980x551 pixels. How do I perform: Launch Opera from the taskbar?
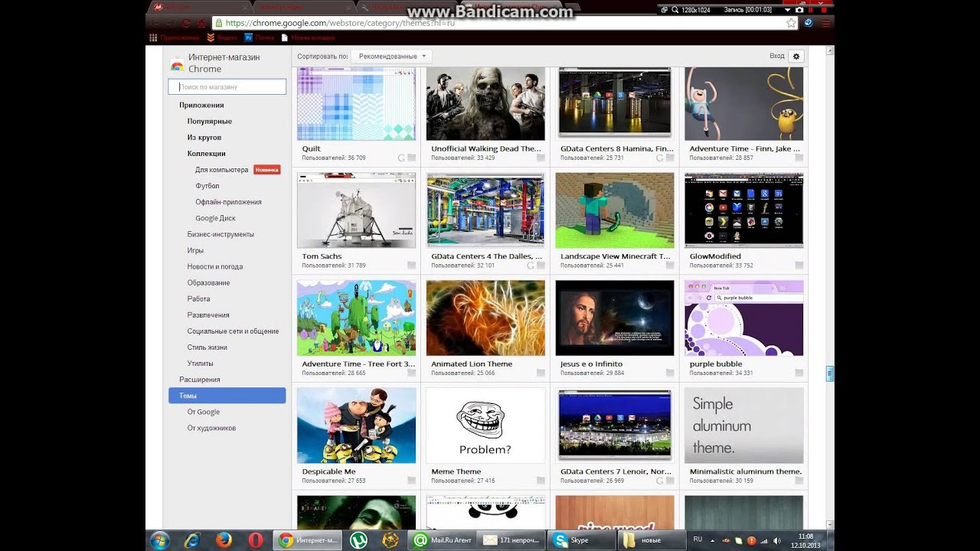coord(256,540)
